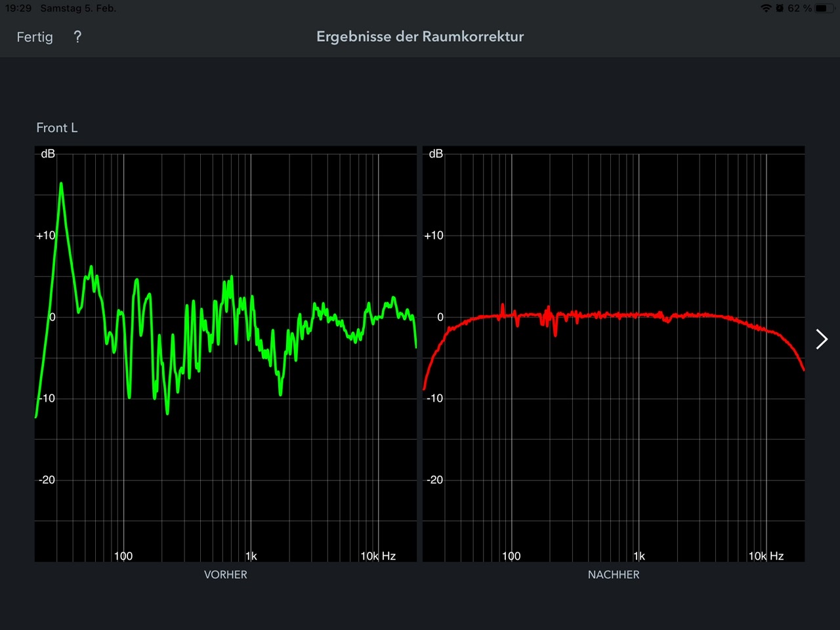Tap the -20 label on the NACHHER graph
This screenshot has width=840, height=630.
(x=434, y=480)
